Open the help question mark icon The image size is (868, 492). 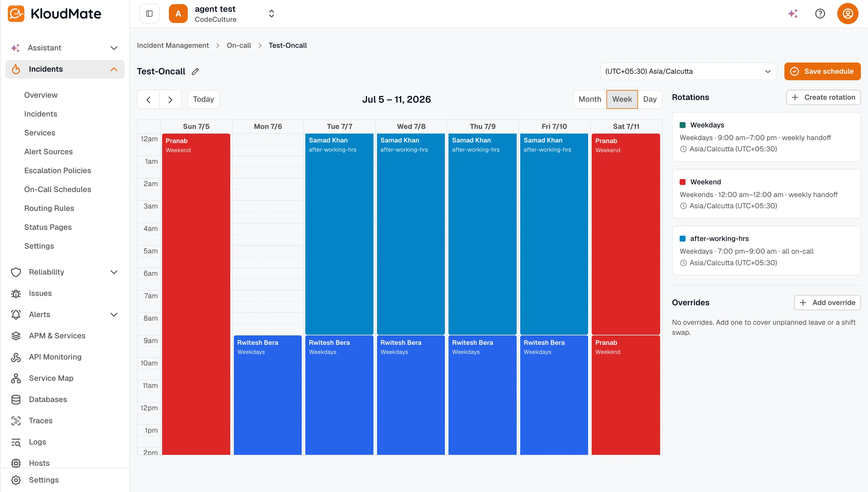click(x=820, y=14)
